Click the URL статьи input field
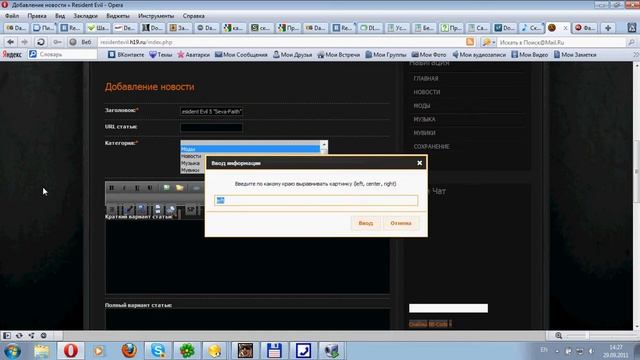 click(x=211, y=128)
